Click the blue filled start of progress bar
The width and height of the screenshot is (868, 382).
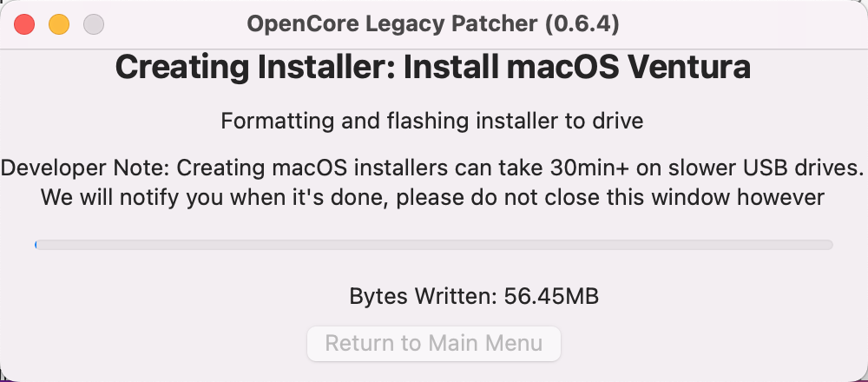[36, 245]
